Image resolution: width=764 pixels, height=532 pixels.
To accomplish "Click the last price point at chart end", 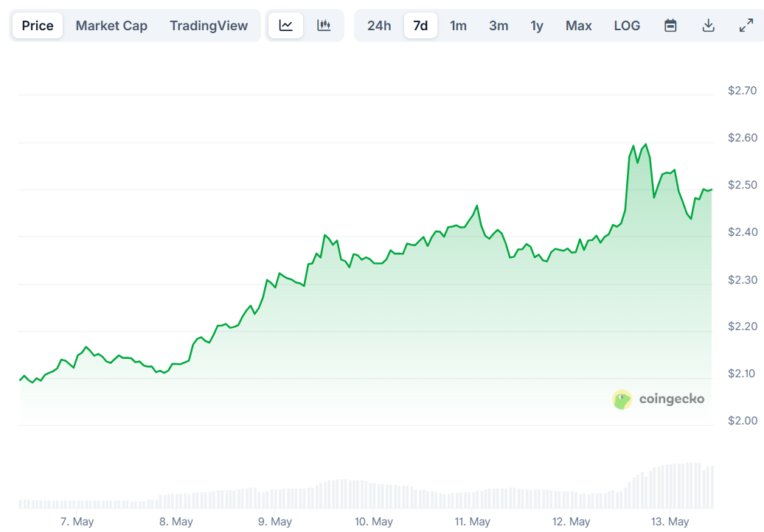I will click(712, 189).
